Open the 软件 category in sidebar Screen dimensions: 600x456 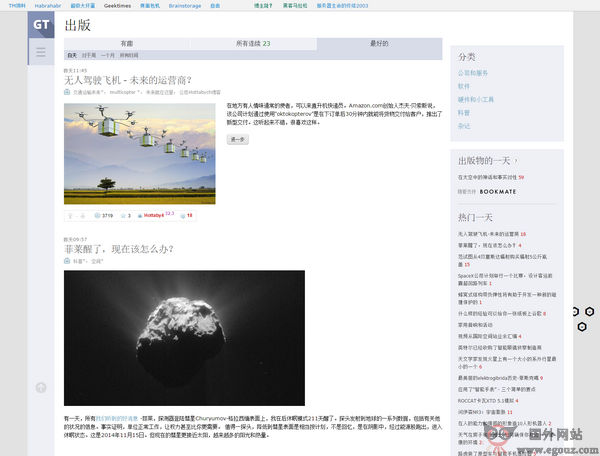pyautogui.click(x=464, y=86)
